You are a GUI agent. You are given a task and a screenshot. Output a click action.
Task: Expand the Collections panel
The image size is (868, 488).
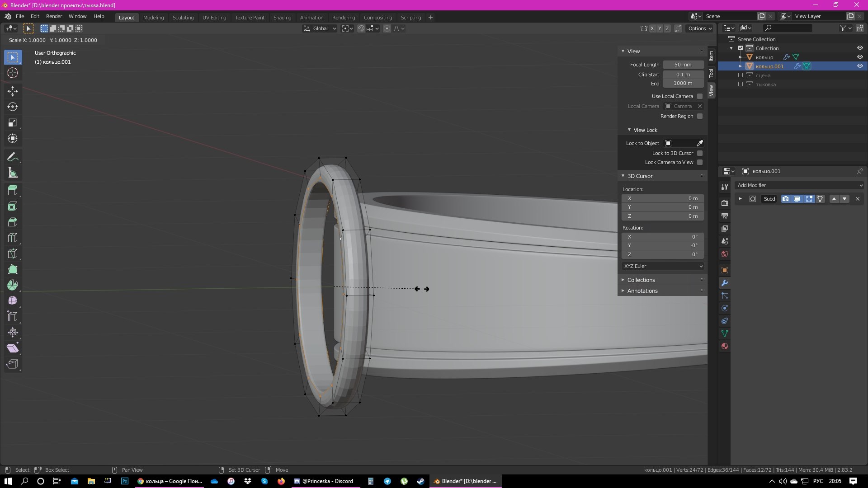pos(641,280)
